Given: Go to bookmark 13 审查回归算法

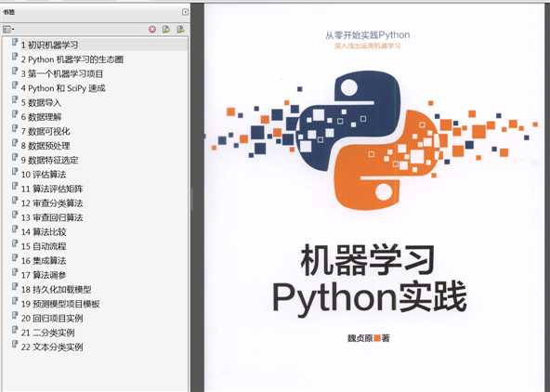Looking at the screenshot, I should point(52,217).
